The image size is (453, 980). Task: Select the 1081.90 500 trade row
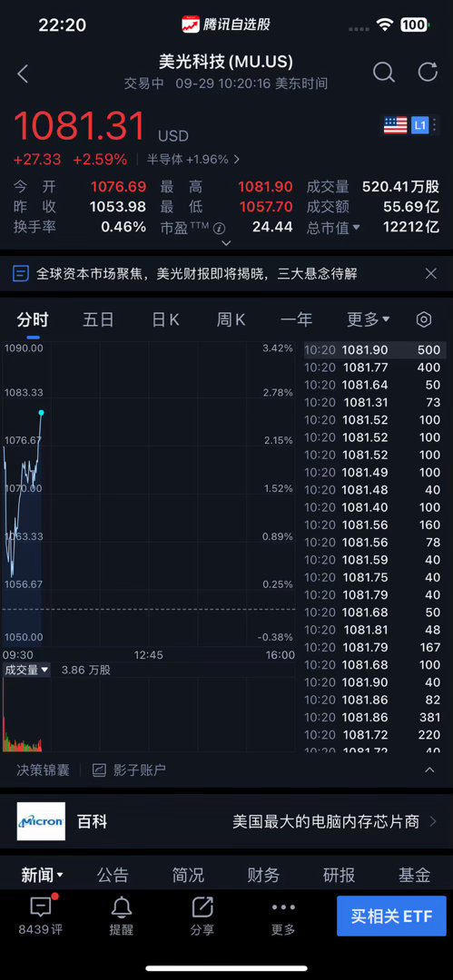[x=376, y=350]
